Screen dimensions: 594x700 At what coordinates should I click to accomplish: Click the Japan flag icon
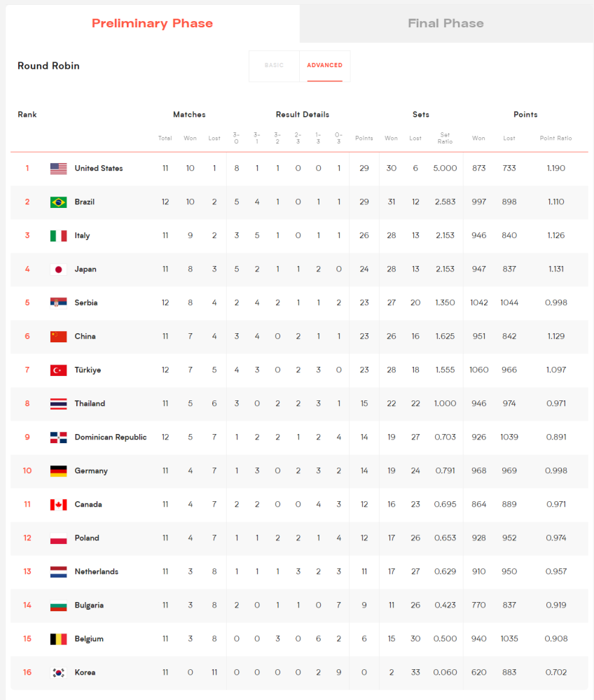(59, 269)
